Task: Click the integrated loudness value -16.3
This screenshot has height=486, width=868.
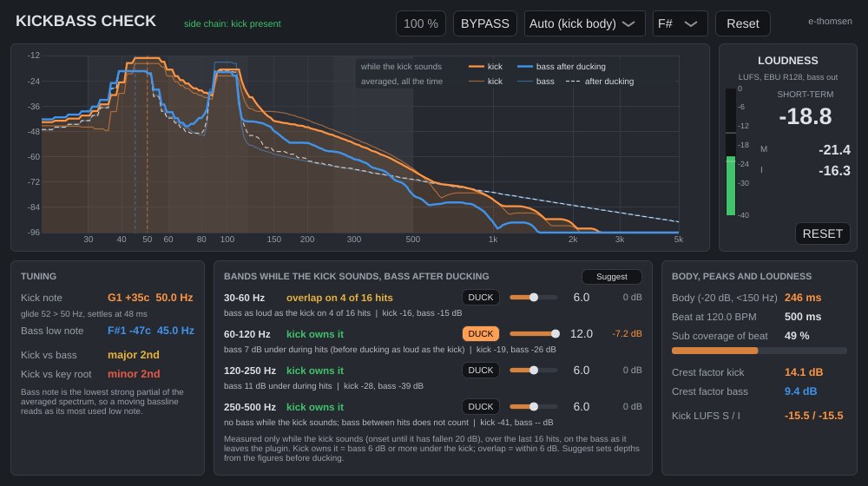Action: pos(834,170)
